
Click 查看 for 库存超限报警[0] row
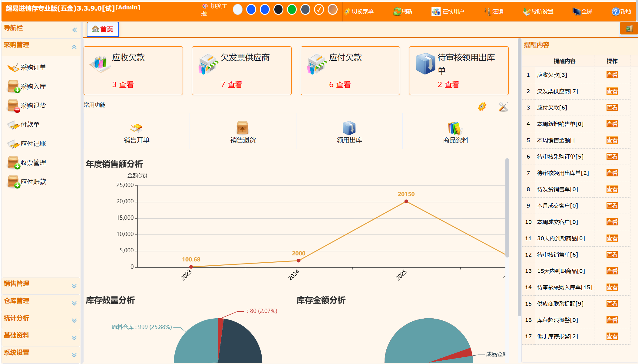[612, 320]
